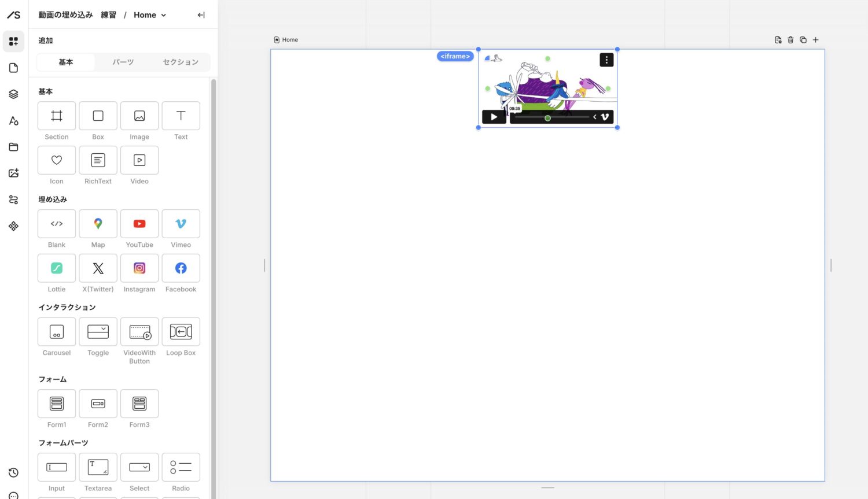Screen dimensions: 868x499
Task: Switch to the セクション tab
Action: coord(181,62)
